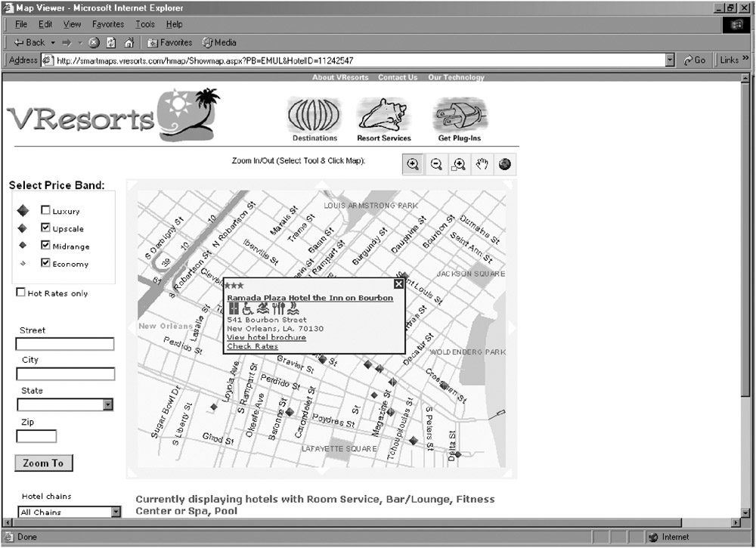Click the Street input field

point(65,344)
